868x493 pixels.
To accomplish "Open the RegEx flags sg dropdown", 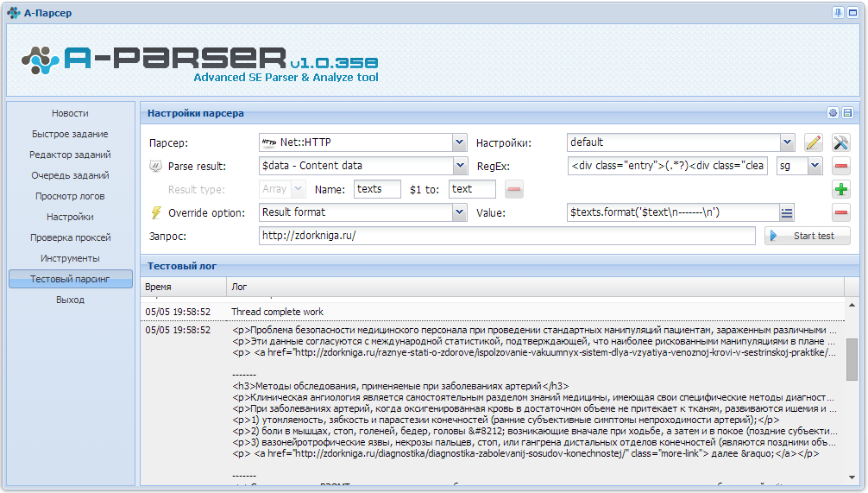I will (x=815, y=166).
